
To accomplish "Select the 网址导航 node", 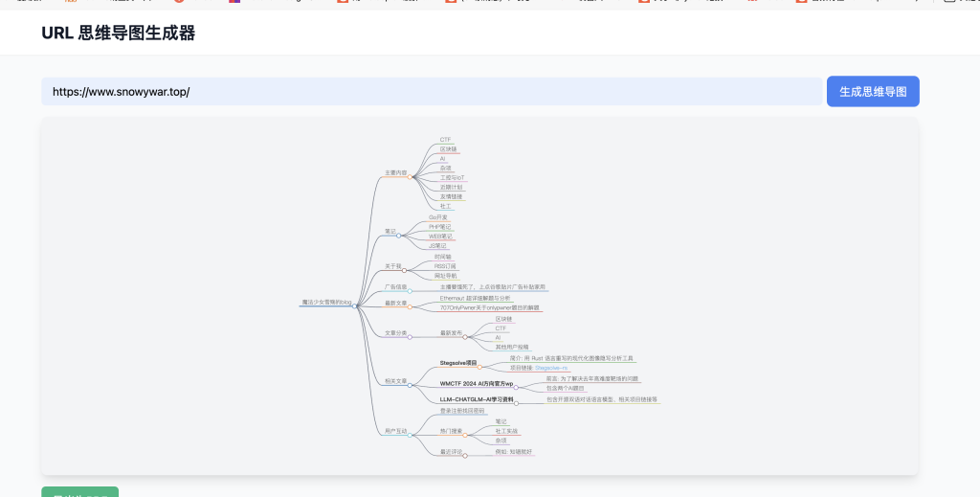I will [x=446, y=276].
